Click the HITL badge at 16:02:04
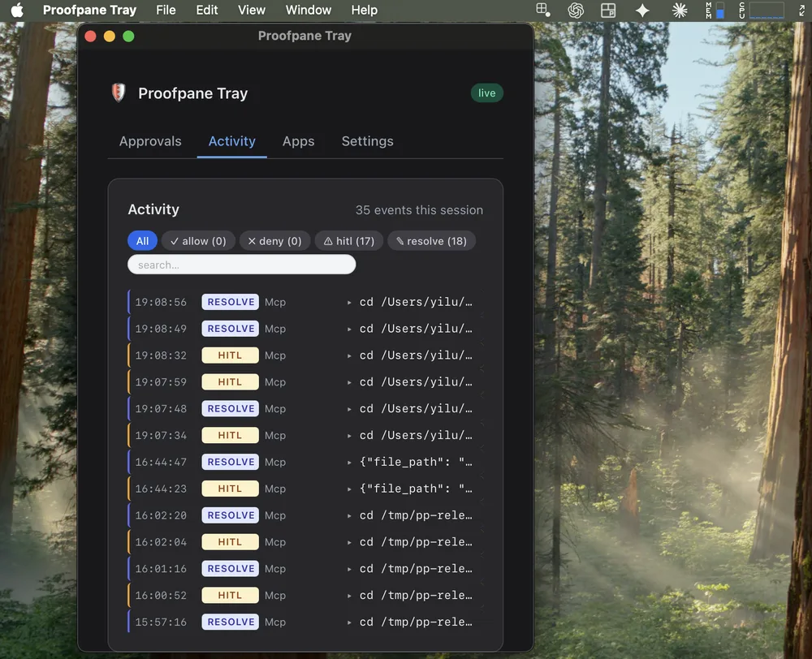812x659 pixels. coord(231,541)
